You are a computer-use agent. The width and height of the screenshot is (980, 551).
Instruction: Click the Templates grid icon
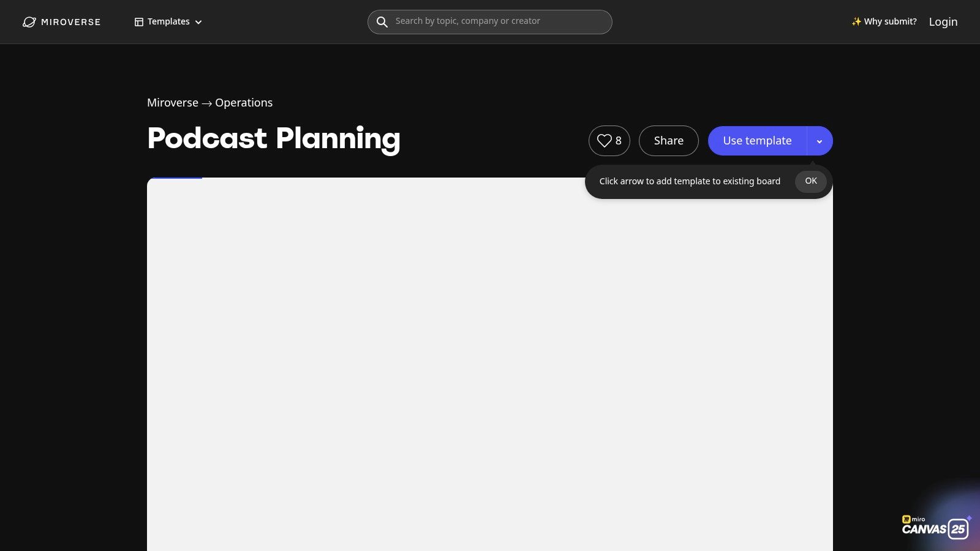[139, 22]
